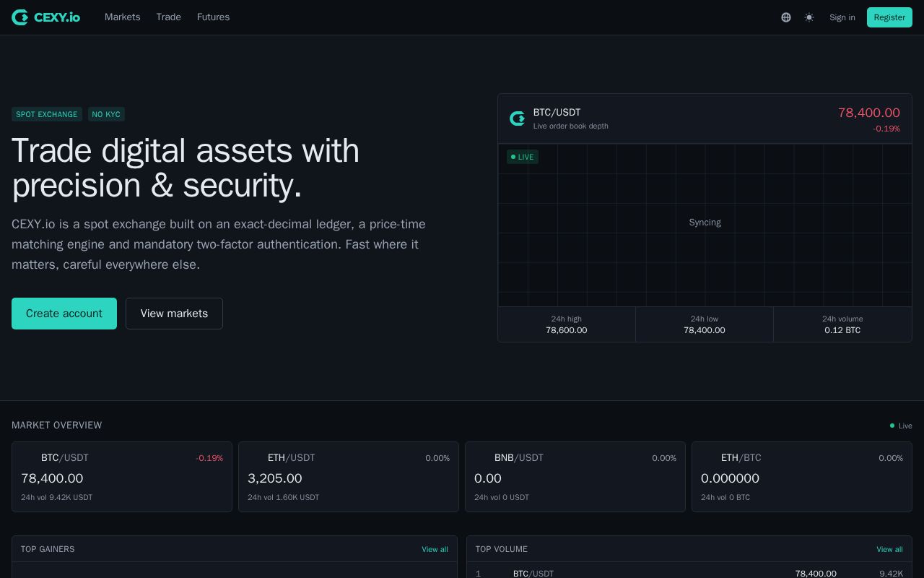
Task: Click the 24h low value in the panel
Action: (x=705, y=330)
